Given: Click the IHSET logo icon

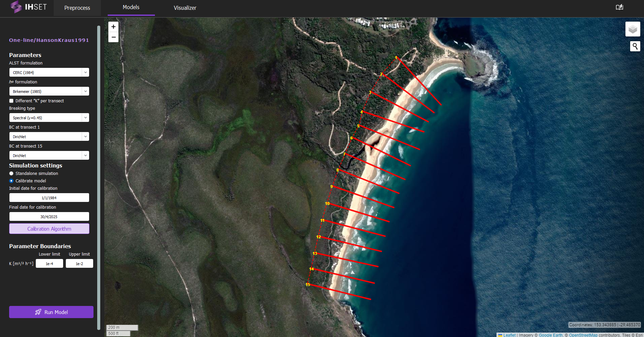Looking at the screenshot, I should (x=16, y=7).
